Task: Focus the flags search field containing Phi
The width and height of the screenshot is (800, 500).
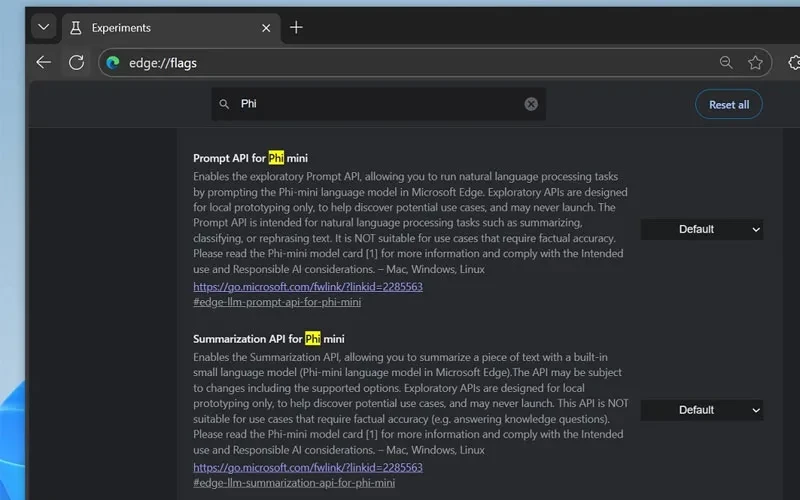Action: pyautogui.click(x=379, y=104)
